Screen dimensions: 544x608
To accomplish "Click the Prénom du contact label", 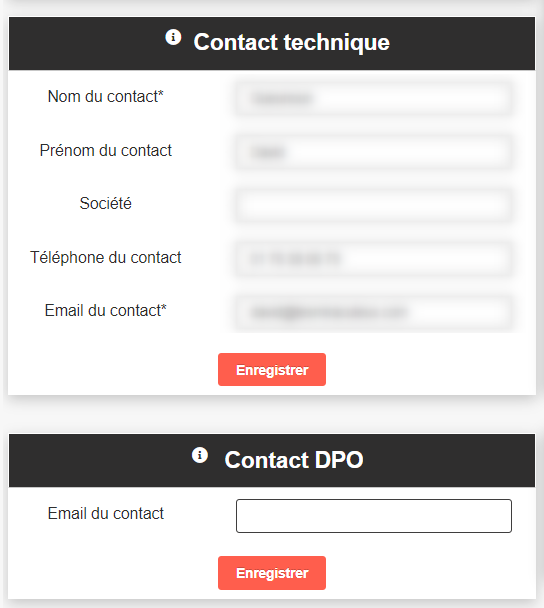I will coord(105,150).
